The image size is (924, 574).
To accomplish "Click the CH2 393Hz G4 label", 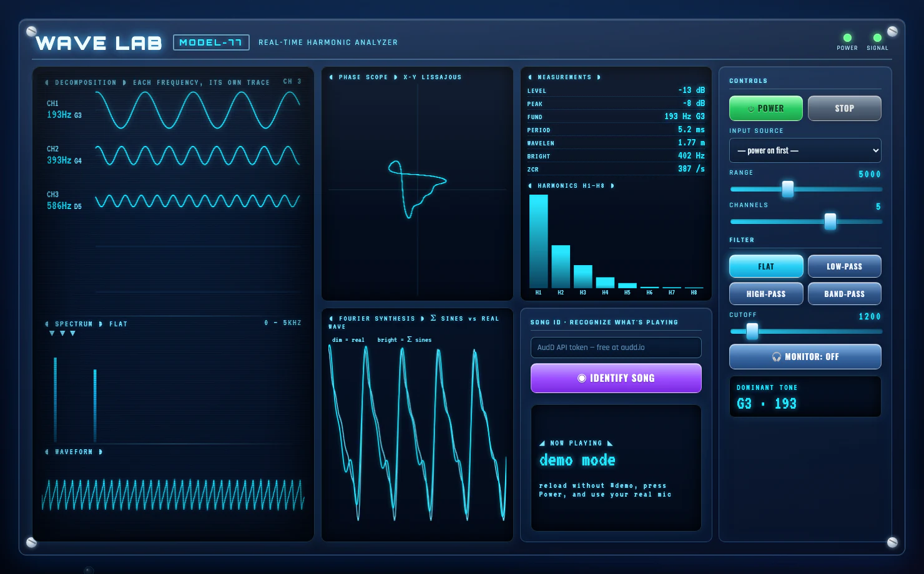I will pyautogui.click(x=64, y=155).
